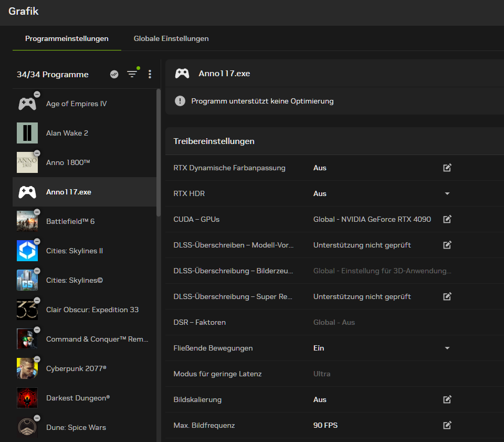The image size is (504, 442).
Task: Click the 90 FPS value
Action: tap(325, 425)
